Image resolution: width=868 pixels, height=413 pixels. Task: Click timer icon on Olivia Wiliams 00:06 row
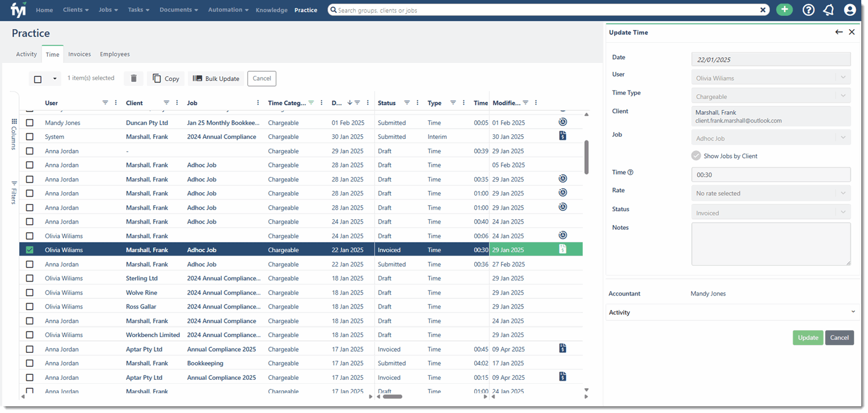click(563, 235)
